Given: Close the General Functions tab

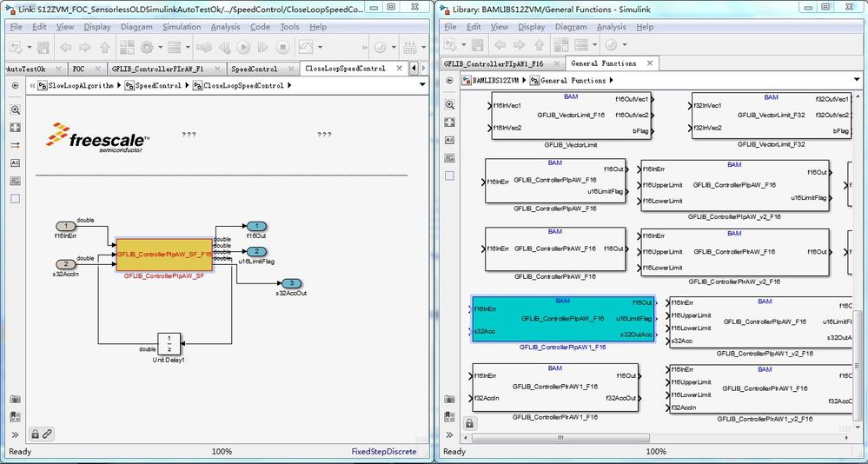Looking at the screenshot, I should point(649,63).
